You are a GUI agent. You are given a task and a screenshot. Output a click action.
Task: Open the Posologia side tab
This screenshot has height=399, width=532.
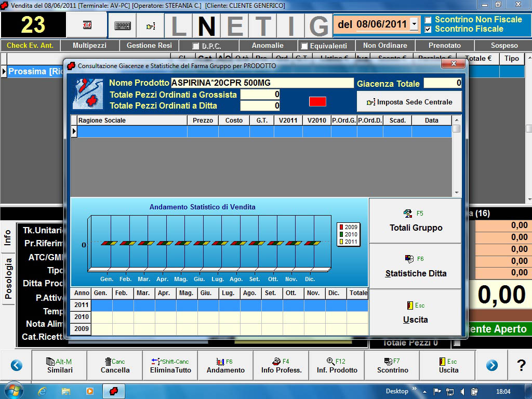[8, 279]
